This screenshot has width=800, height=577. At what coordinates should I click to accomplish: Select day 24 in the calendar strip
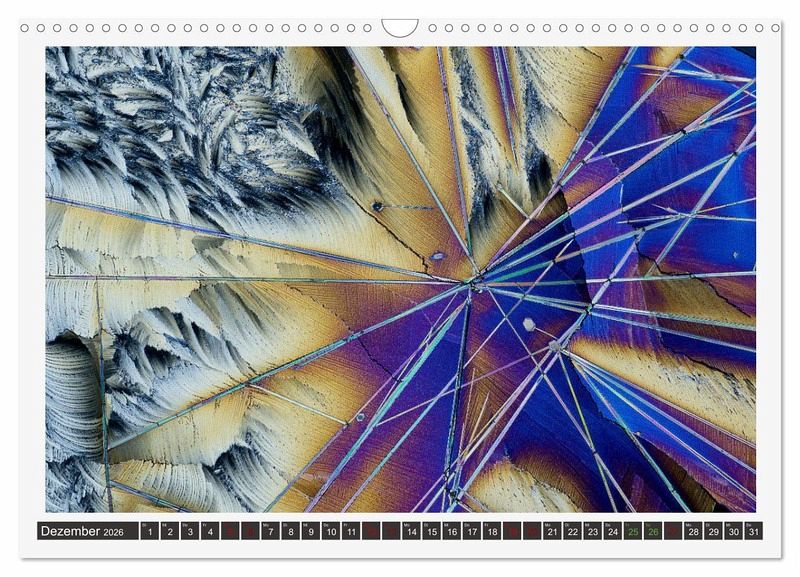click(x=612, y=532)
